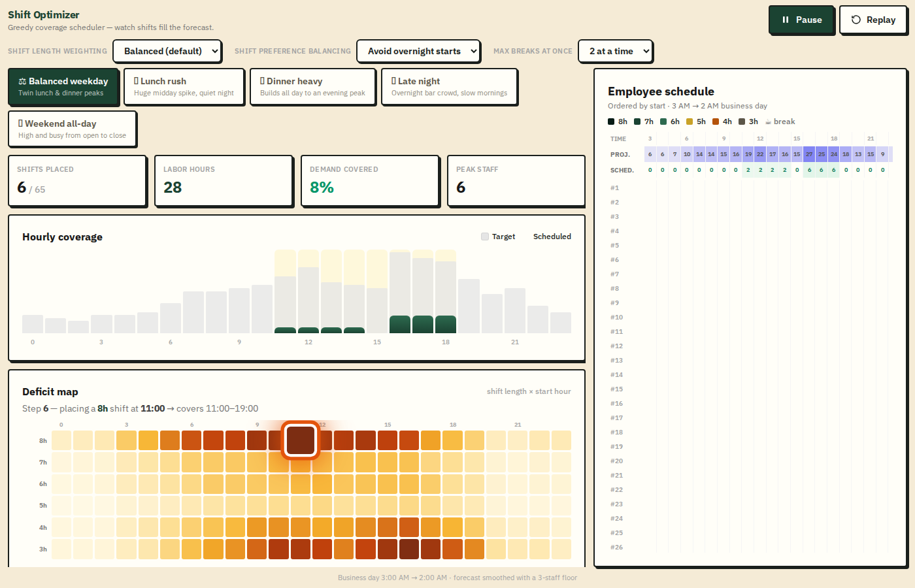Click the Demand Covered 8% value
The width and height of the screenshot is (915, 588).
click(x=322, y=188)
